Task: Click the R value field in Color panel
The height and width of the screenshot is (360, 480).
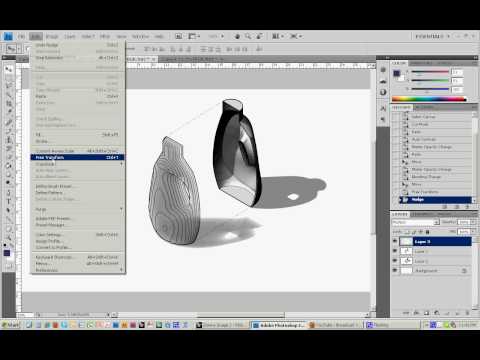Action: [456, 72]
